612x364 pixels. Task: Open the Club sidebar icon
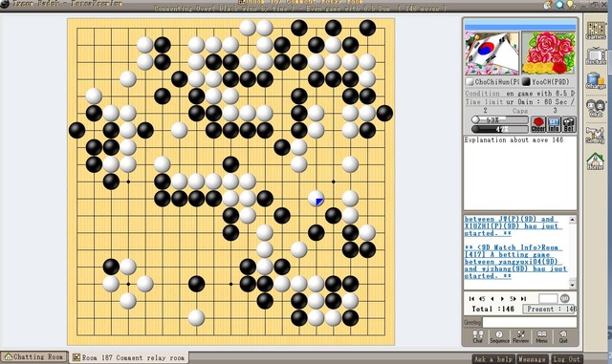pyautogui.click(x=596, y=108)
